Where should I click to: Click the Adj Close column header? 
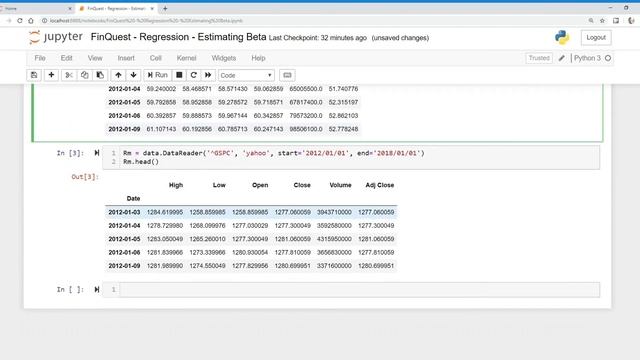[380, 185]
